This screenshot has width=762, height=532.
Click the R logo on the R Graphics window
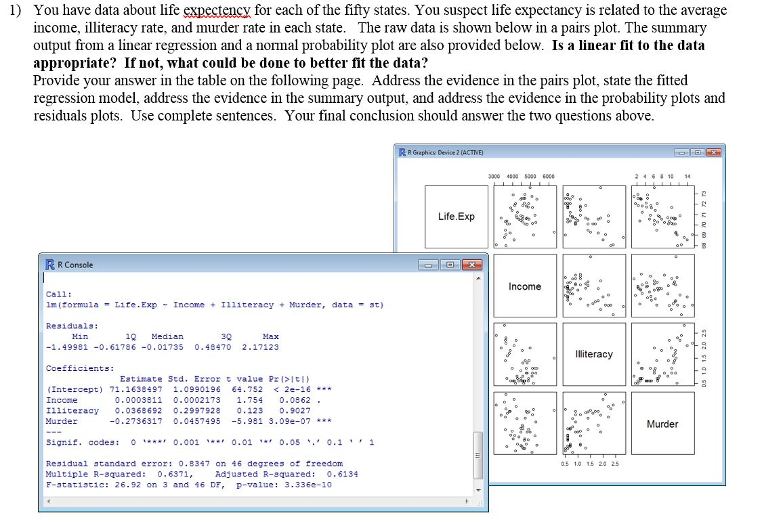[x=401, y=152]
